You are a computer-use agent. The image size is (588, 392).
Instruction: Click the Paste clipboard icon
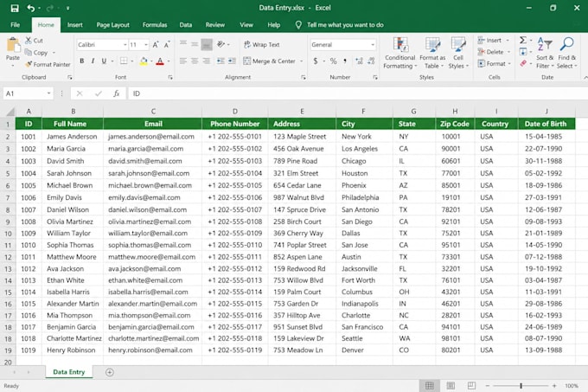pyautogui.click(x=13, y=45)
